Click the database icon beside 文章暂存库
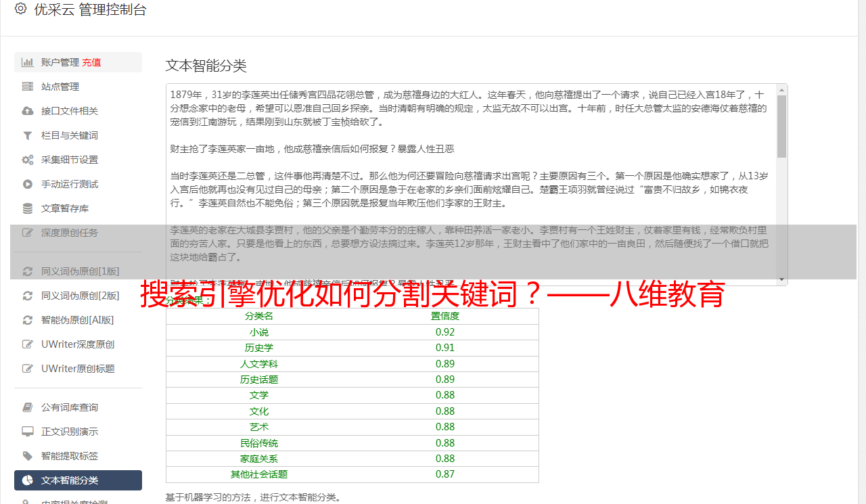 tap(28, 208)
